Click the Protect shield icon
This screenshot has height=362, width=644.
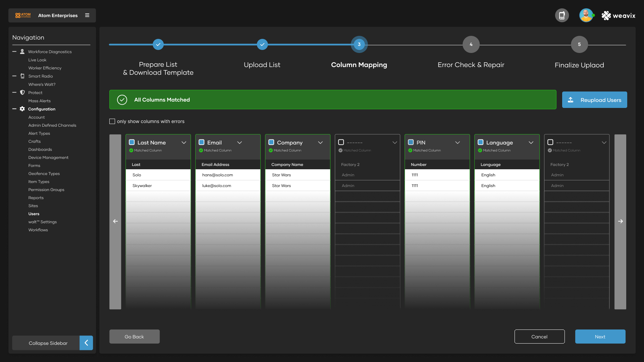[22, 93]
